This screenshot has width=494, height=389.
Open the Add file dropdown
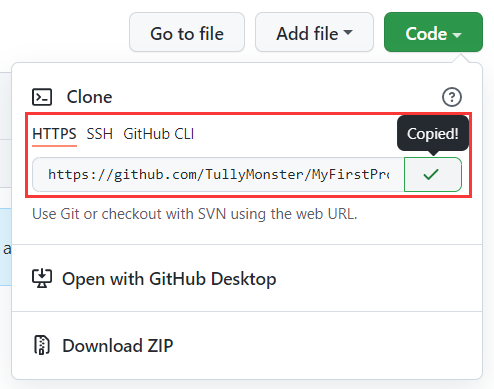314,32
